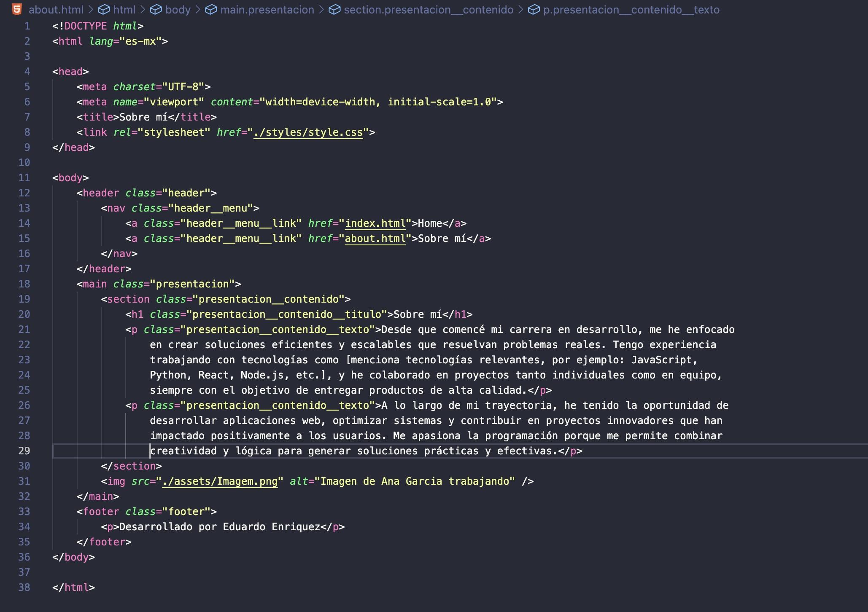Click footer class="footer" opening tag
Image resolution: width=868 pixels, height=612 pixels.
point(146,512)
